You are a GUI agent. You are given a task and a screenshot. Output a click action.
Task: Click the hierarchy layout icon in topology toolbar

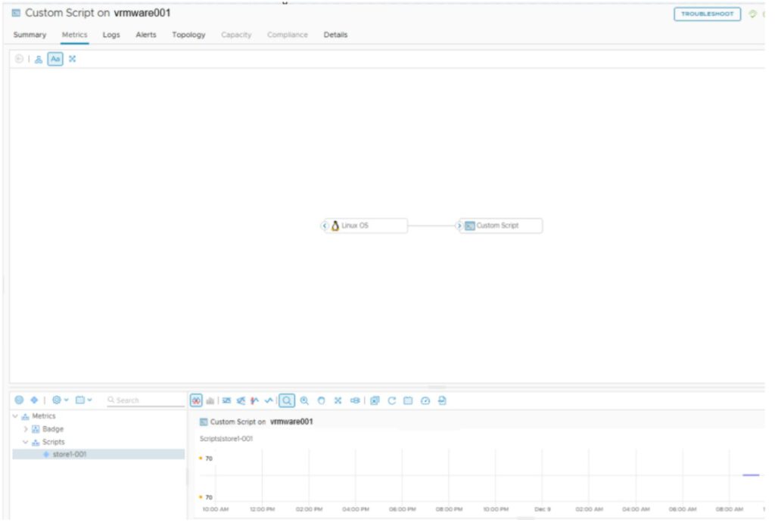coord(39,59)
